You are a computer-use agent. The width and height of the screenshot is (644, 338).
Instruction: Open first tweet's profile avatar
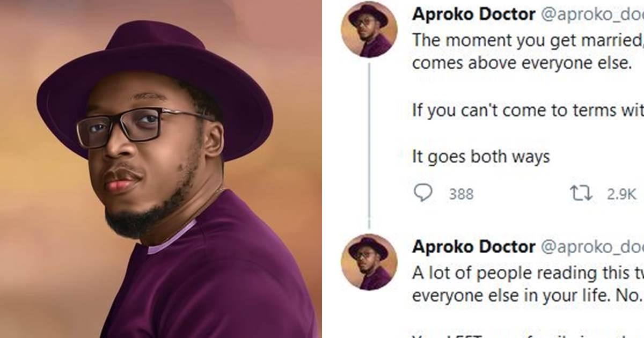369,30
